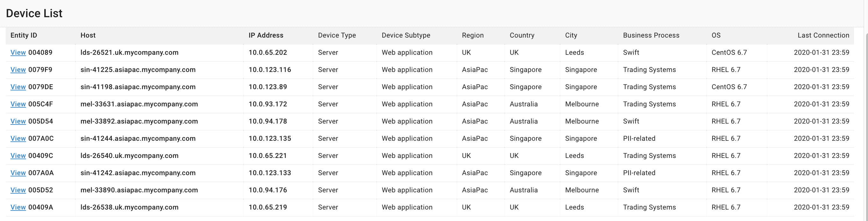Open View link for entity 00409C
Viewport: 868px width, 221px height.
(x=18, y=156)
